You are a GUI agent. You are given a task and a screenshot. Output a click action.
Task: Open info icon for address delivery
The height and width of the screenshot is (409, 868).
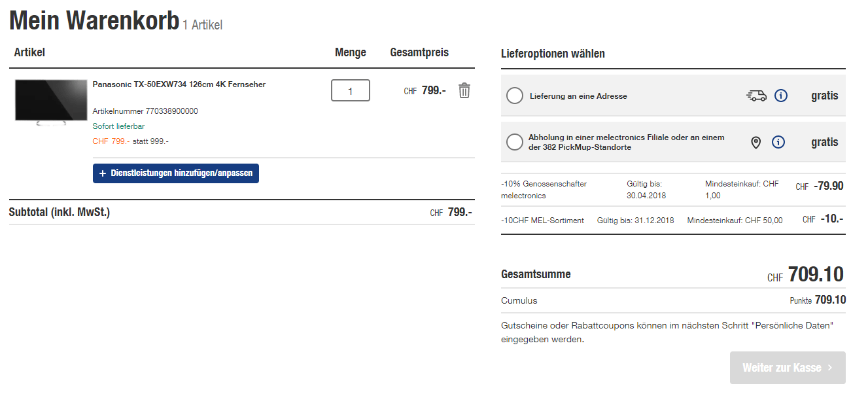pos(780,96)
